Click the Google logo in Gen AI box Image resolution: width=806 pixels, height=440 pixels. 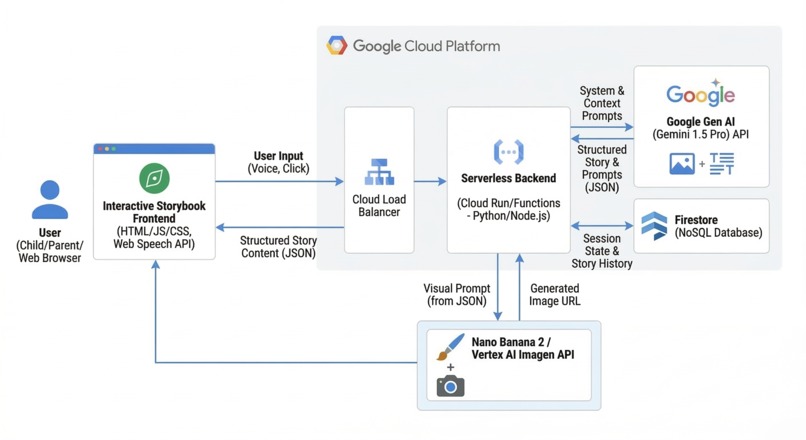pos(701,94)
